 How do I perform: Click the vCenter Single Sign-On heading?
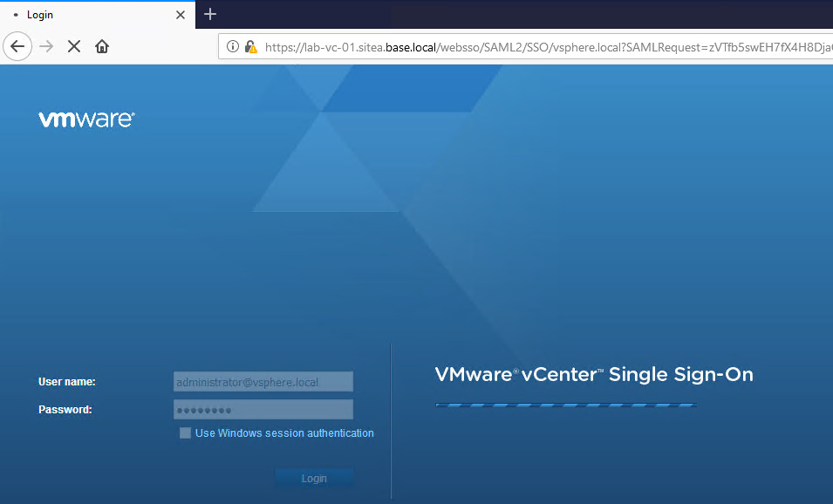(593, 375)
